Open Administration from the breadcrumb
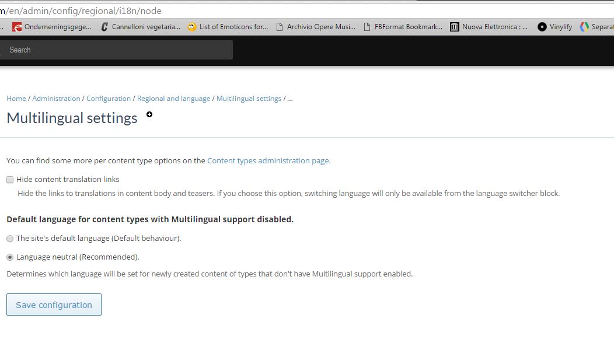 pyautogui.click(x=56, y=98)
